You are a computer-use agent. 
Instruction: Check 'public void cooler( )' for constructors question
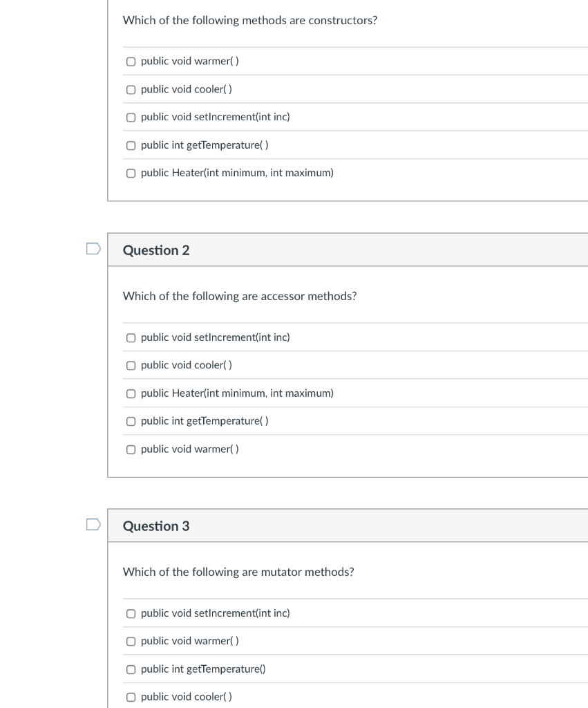(x=131, y=89)
